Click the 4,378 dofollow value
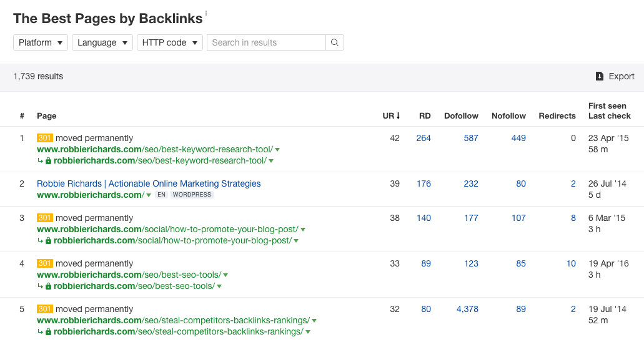 click(x=467, y=309)
